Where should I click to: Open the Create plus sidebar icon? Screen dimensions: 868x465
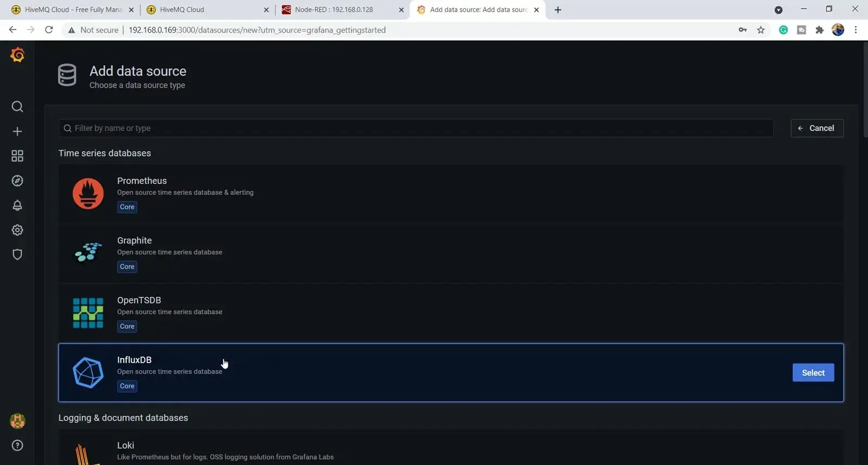tap(17, 131)
